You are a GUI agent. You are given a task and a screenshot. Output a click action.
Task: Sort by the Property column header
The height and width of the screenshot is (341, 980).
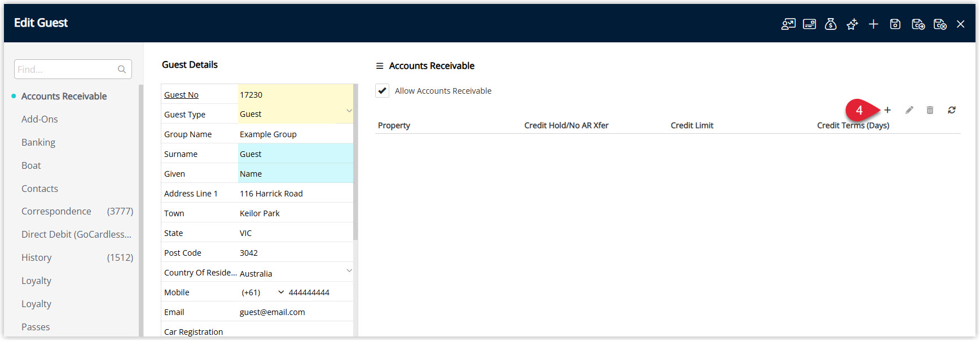(394, 125)
